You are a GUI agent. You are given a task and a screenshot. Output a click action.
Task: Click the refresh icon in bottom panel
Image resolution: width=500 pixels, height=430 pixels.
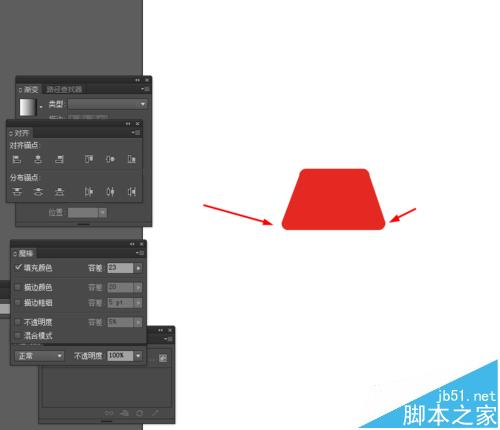pyautogui.click(x=140, y=413)
